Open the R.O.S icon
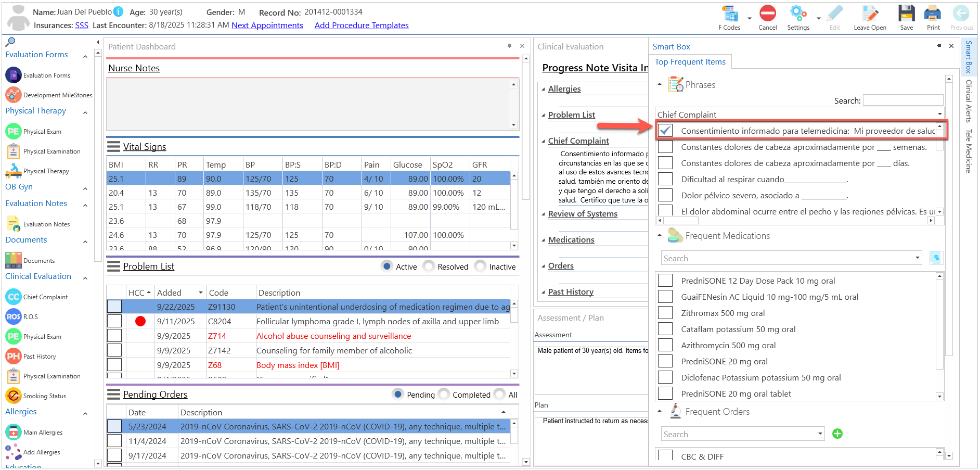The width and height of the screenshot is (980, 470). pyautogui.click(x=14, y=316)
